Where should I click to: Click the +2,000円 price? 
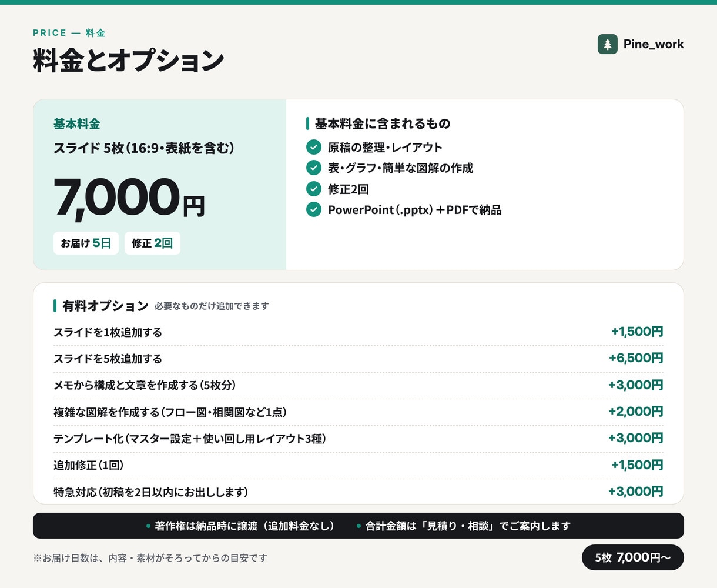click(636, 412)
